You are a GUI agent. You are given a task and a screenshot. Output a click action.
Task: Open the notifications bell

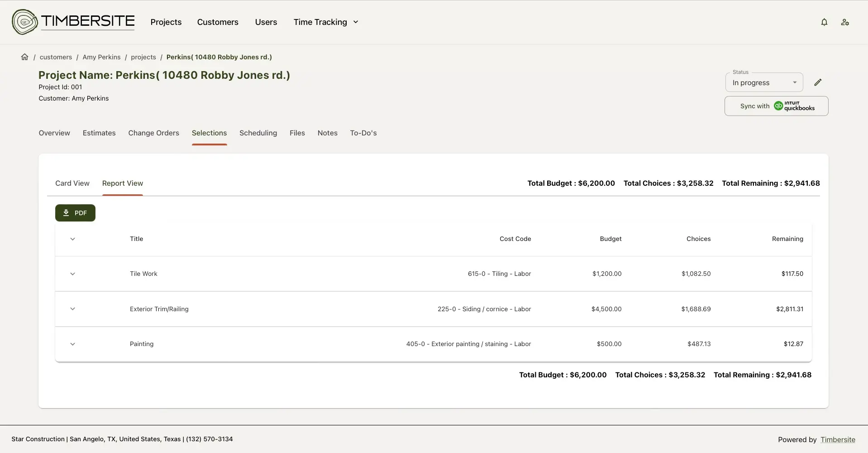(x=824, y=22)
